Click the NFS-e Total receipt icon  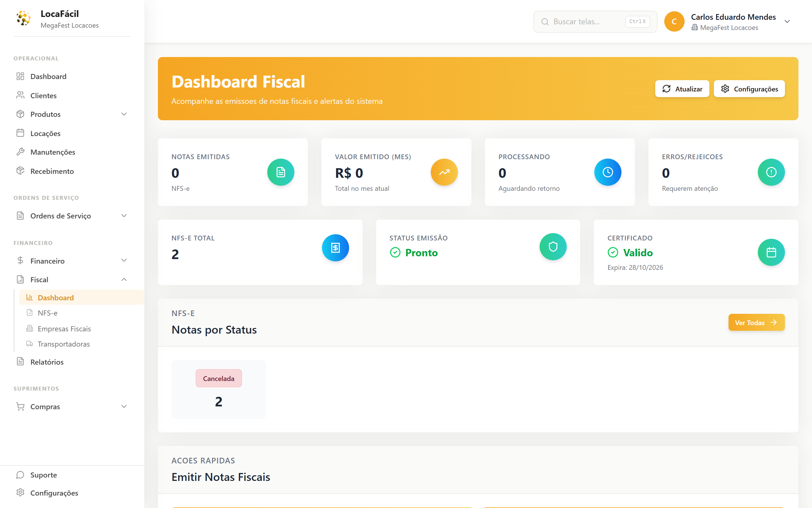pos(335,248)
